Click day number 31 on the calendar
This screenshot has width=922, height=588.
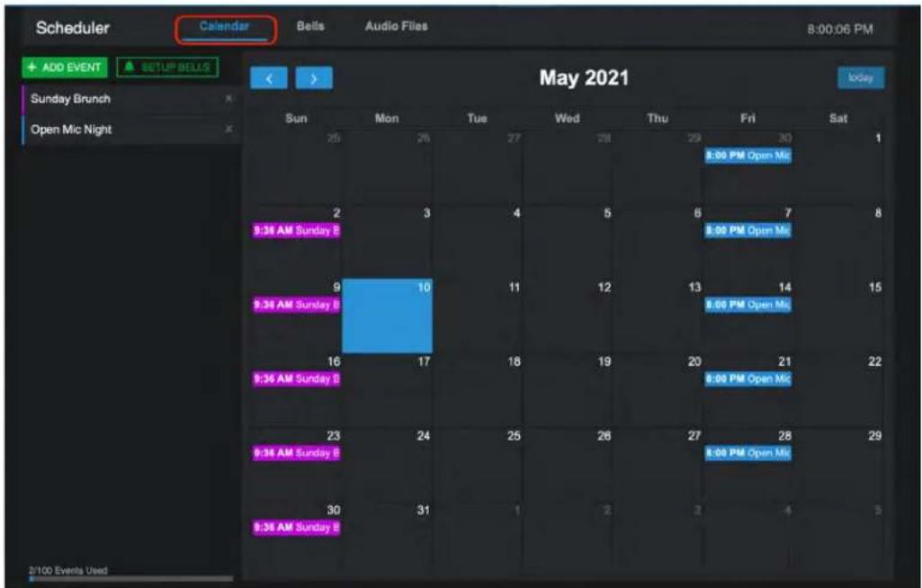(x=424, y=511)
